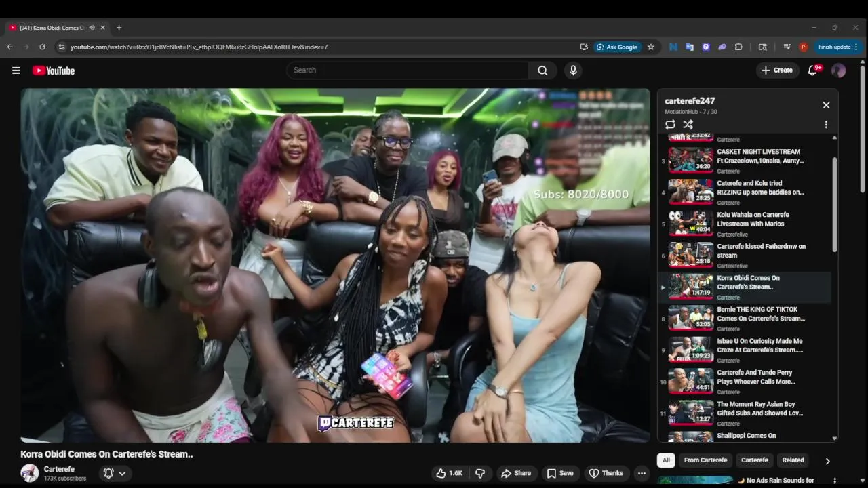868x488 pixels.
Task: Open the Google Translate extension
Action: [690, 47]
